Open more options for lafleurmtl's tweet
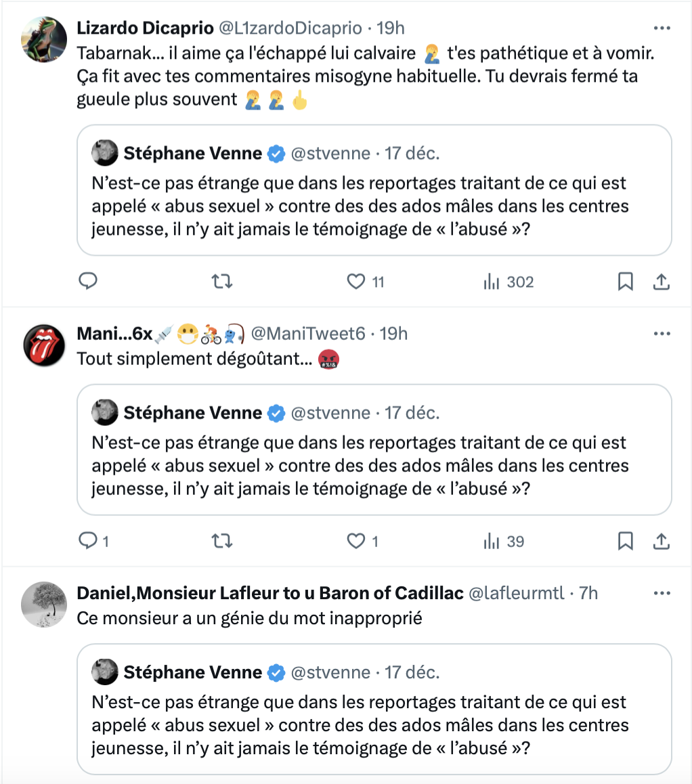This screenshot has height=784, width=692. [x=662, y=593]
